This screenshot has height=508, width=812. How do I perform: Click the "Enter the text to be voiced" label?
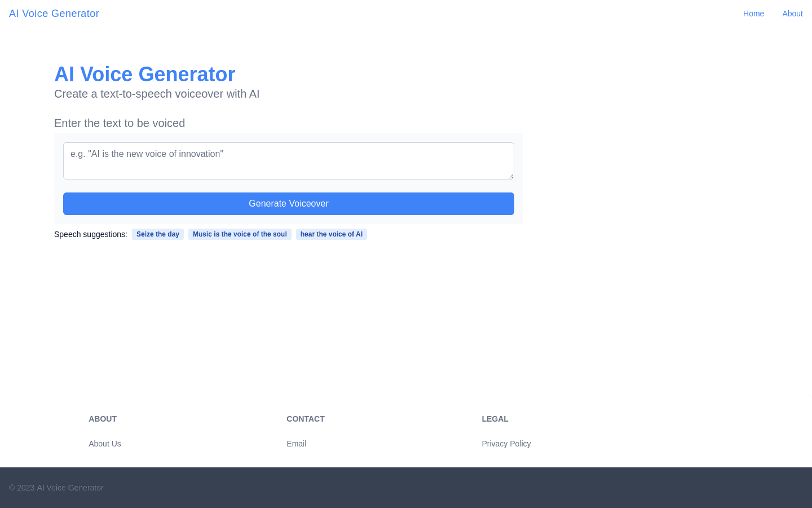click(120, 123)
